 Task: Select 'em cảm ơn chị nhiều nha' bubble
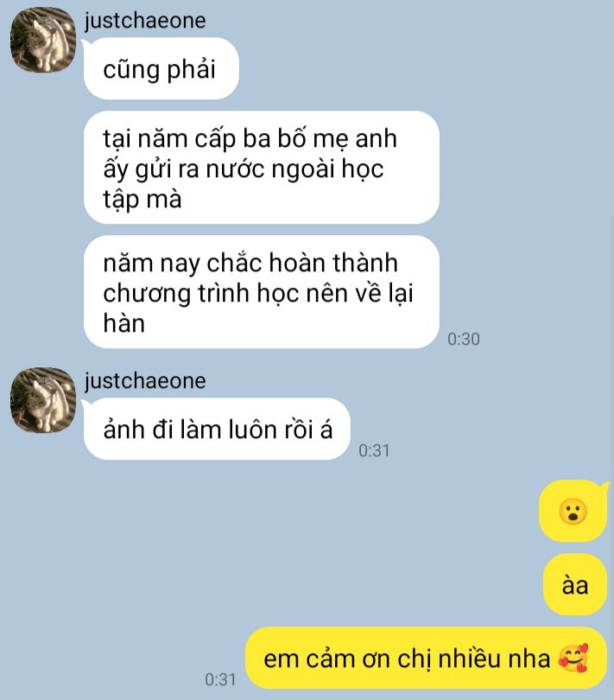426,658
